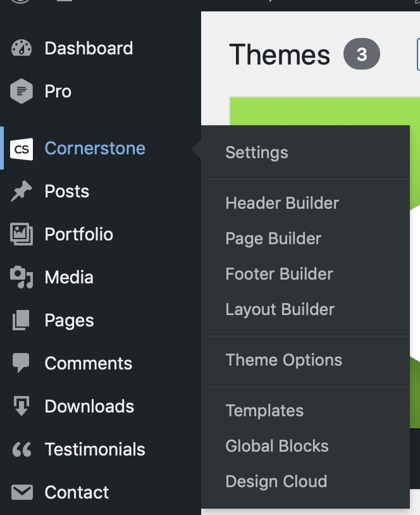Viewport: 420px width, 515px height.
Task: Open Page Builder in the flyout
Action: click(x=273, y=239)
